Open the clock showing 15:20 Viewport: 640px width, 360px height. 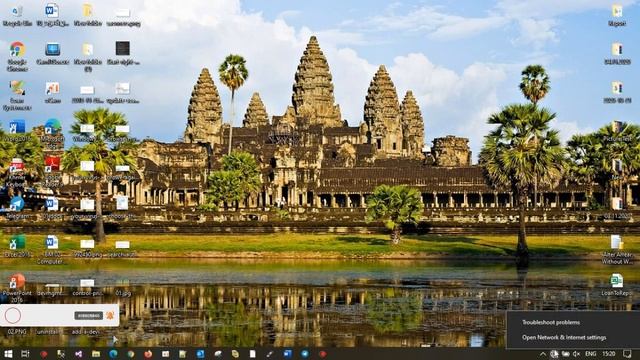pyautogui.click(x=609, y=354)
